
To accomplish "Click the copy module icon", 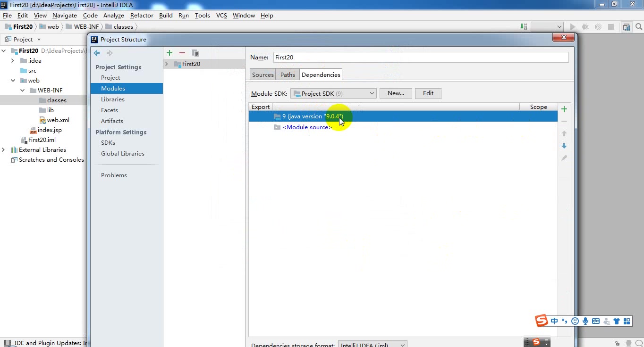I will [195, 53].
